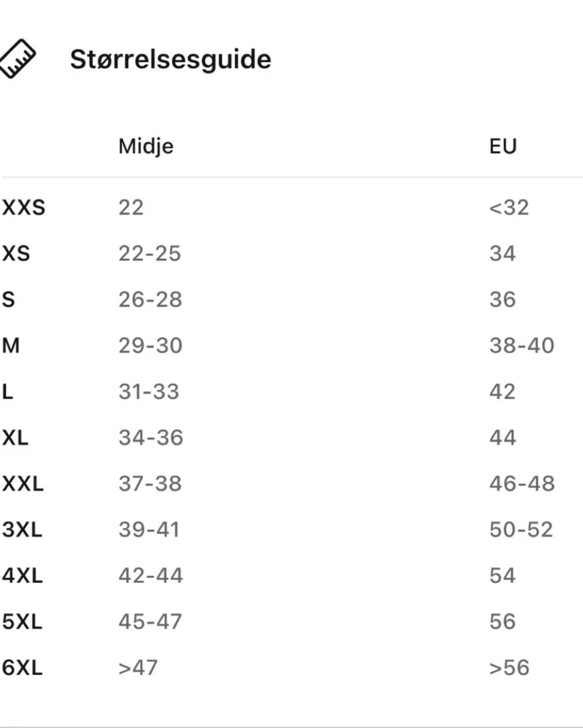
Task: Click EU value >56
Action: [x=509, y=668]
